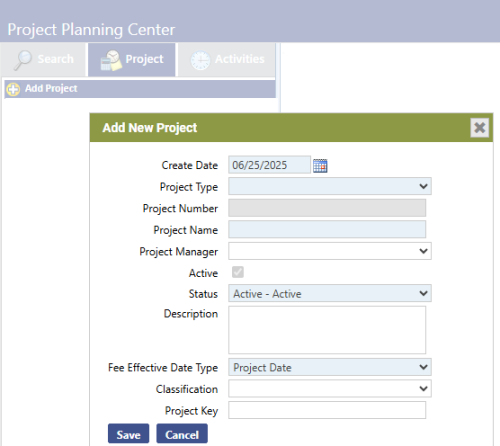Click the Project tab calculator icon

click(111, 60)
